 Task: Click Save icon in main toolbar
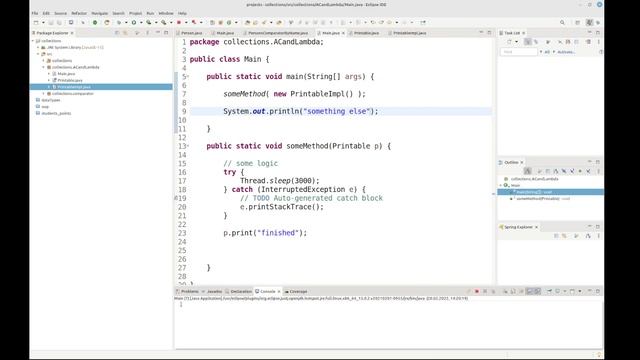[51, 22]
